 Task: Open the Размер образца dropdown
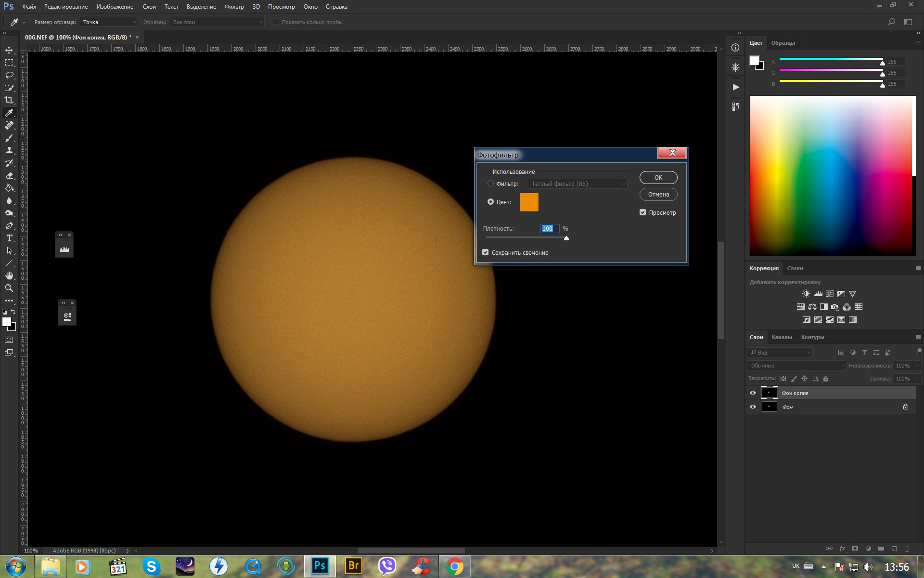[109, 22]
